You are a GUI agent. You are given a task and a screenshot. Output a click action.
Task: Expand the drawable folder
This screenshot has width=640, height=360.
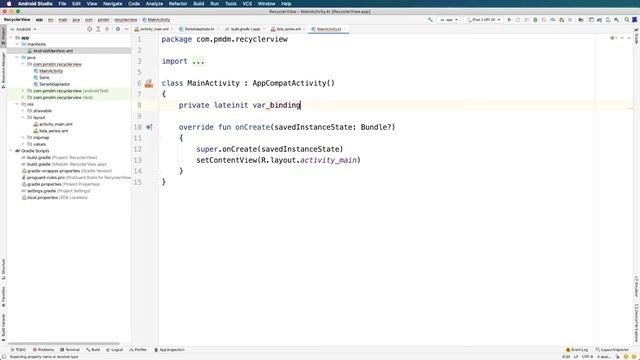pyautogui.click(x=23, y=111)
